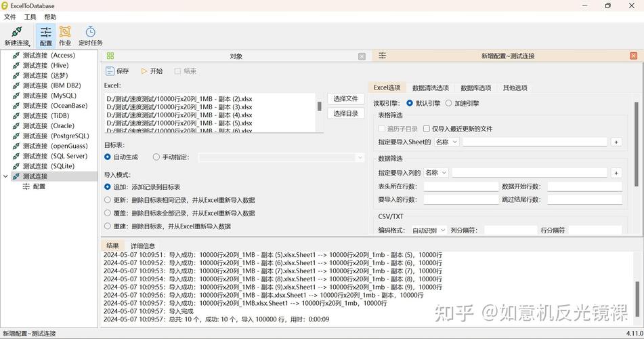644x339 pixels.
Task: Select 自动生成 target table option
Action: (108, 157)
